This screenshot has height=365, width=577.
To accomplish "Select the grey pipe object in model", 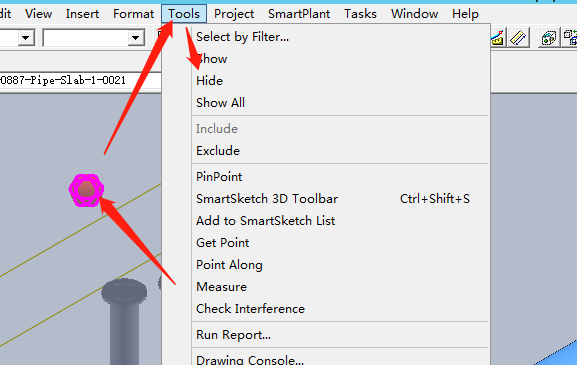I will [124, 322].
